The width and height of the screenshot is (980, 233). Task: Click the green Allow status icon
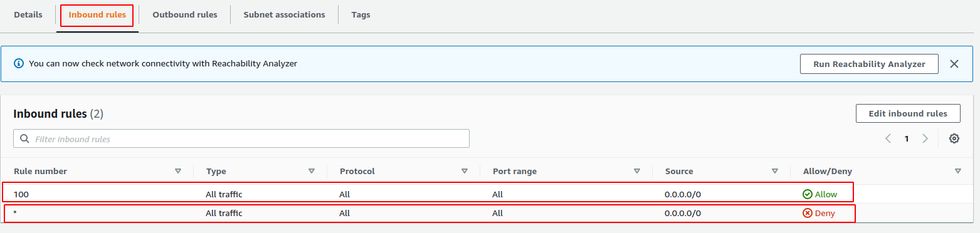pos(808,194)
